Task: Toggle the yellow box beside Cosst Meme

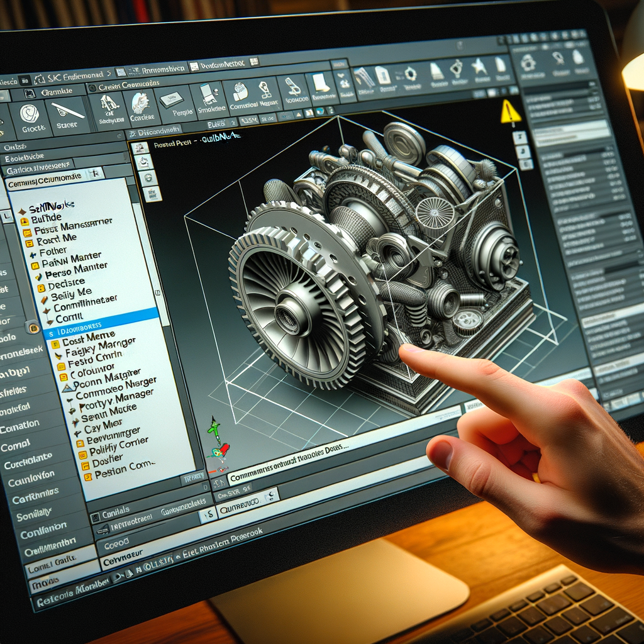Action: click(55, 343)
